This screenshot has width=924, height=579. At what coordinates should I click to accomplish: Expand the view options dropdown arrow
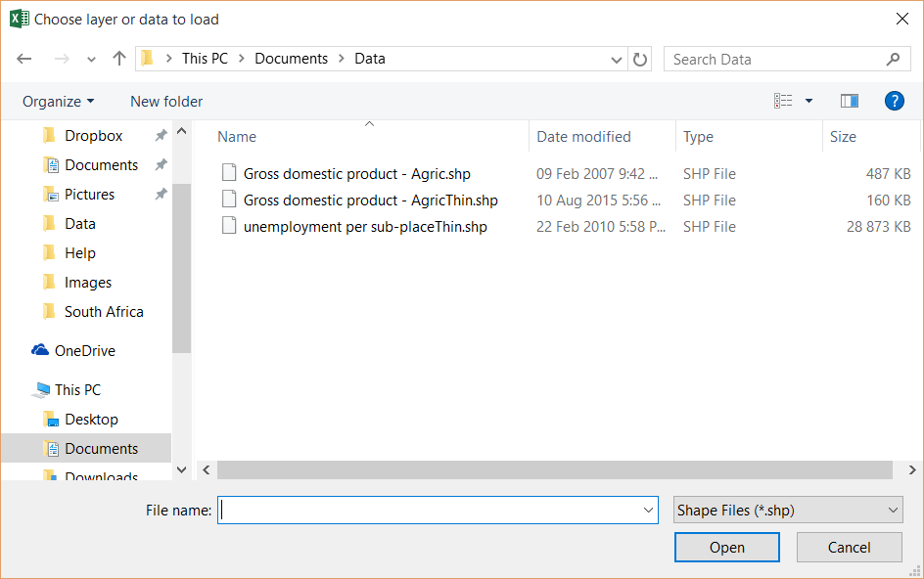tap(808, 101)
